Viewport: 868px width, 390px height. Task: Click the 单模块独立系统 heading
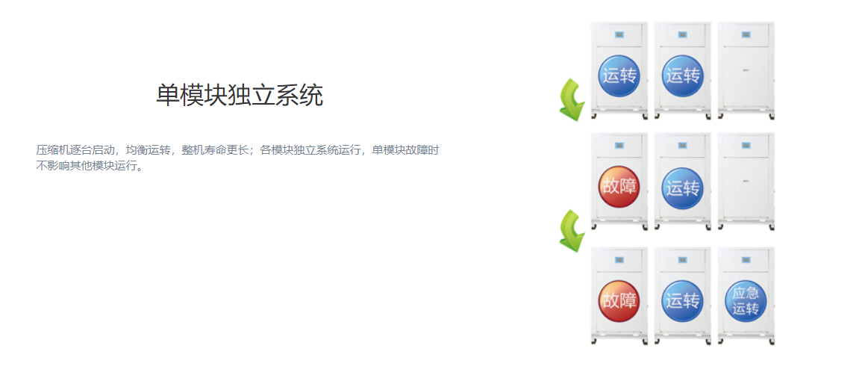[x=239, y=96]
